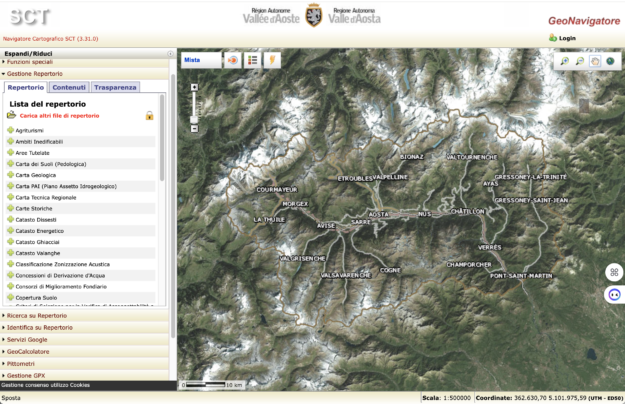Click green plus beside Consorzi di Miglioramento Fondiario
625x404 pixels.
pos(11,286)
